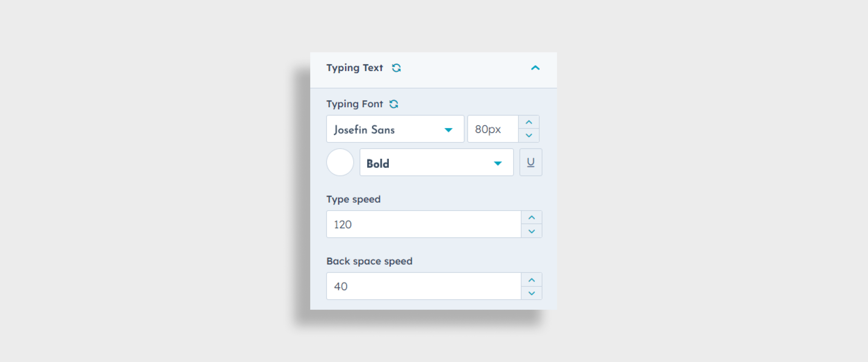Open the Bold font weight dropdown
Viewport: 868px width, 362px height.
436,163
